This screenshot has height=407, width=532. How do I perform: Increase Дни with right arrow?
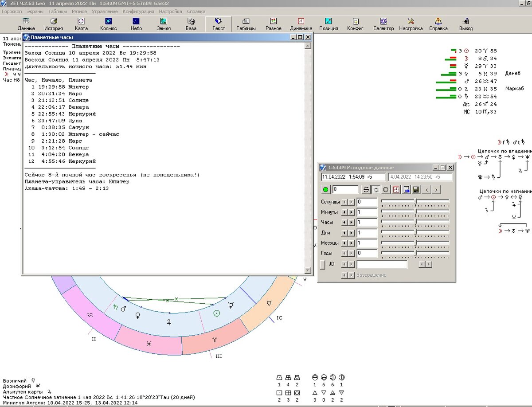[x=351, y=233]
